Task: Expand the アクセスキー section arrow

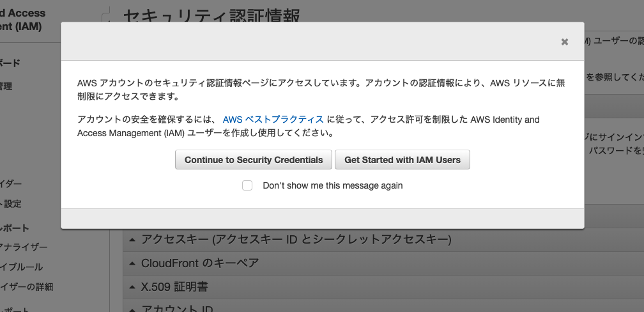Action: 132,240
